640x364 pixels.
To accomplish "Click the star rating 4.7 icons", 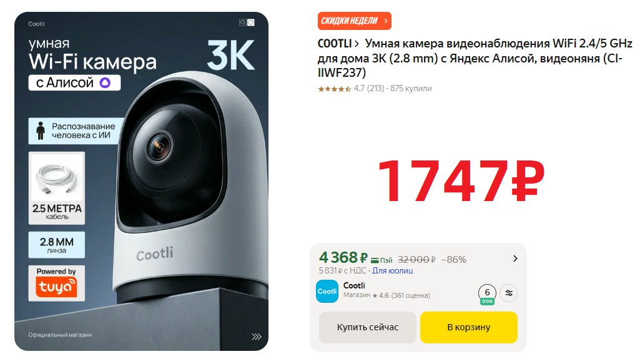I will point(334,89).
